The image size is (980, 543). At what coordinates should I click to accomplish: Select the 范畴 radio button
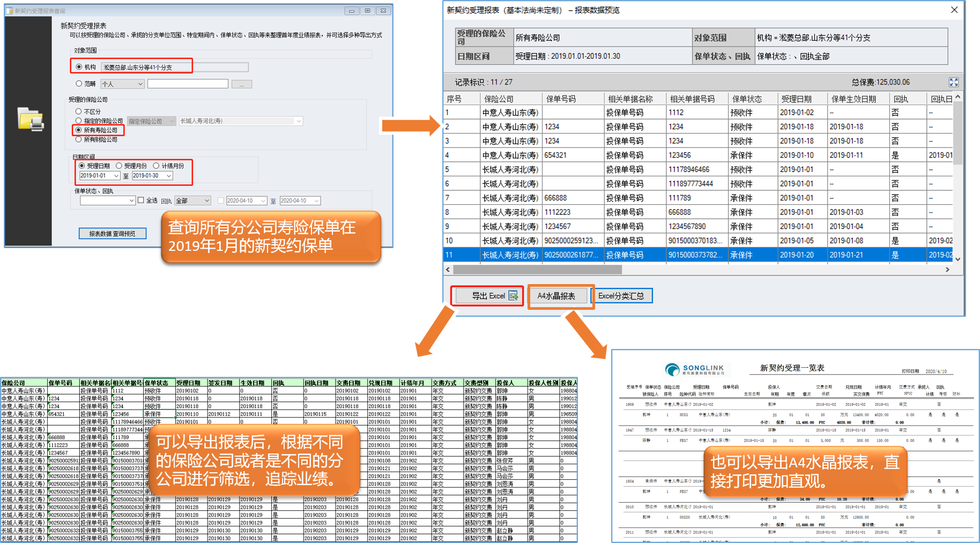click(79, 84)
